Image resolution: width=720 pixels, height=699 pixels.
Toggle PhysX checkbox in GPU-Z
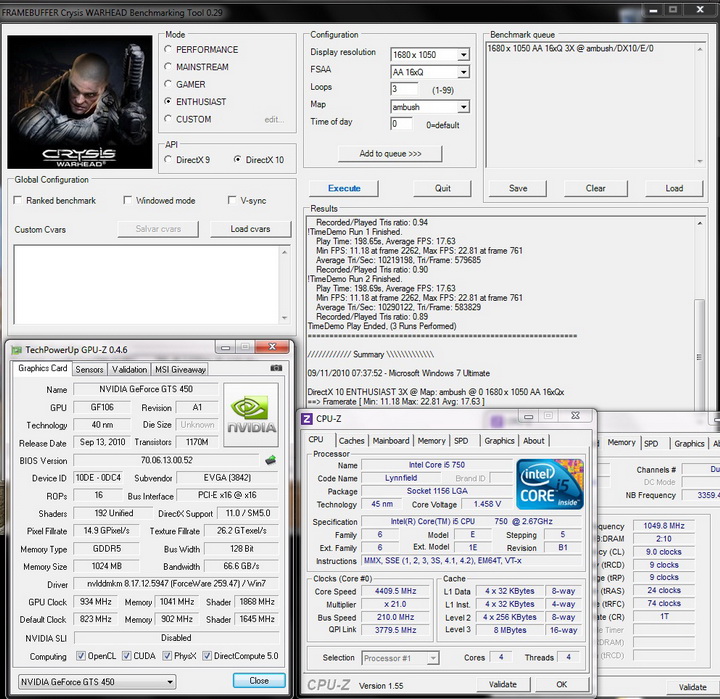coord(167,656)
